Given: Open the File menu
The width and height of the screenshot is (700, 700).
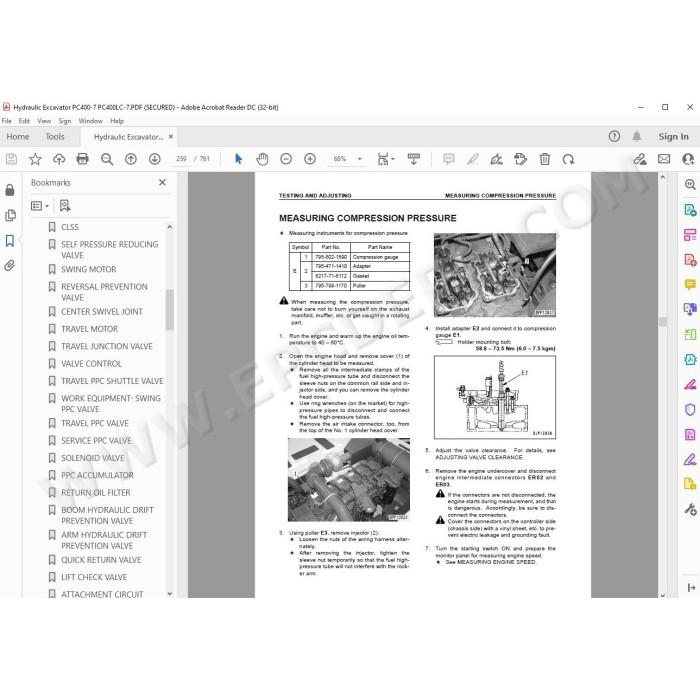Looking at the screenshot, I should 7,121.
